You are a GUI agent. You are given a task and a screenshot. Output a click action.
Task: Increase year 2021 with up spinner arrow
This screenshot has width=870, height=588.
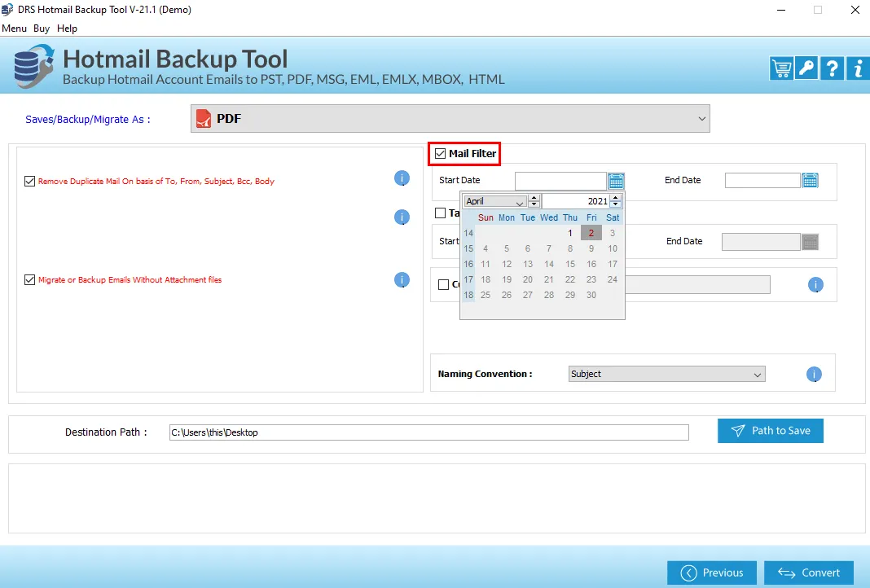click(615, 198)
